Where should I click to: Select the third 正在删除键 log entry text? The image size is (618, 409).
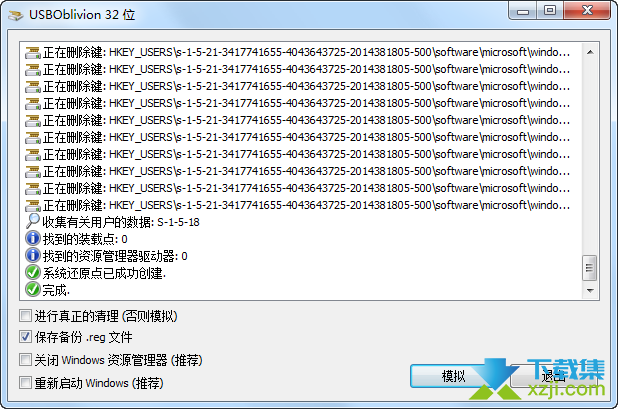pyautogui.click(x=307, y=86)
